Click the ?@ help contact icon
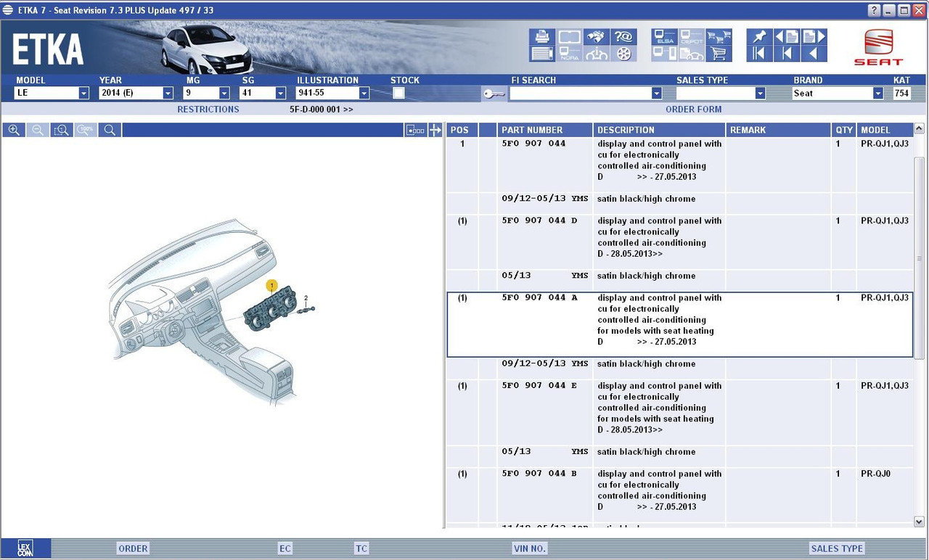The image size is (929, 560). [623, 37]
